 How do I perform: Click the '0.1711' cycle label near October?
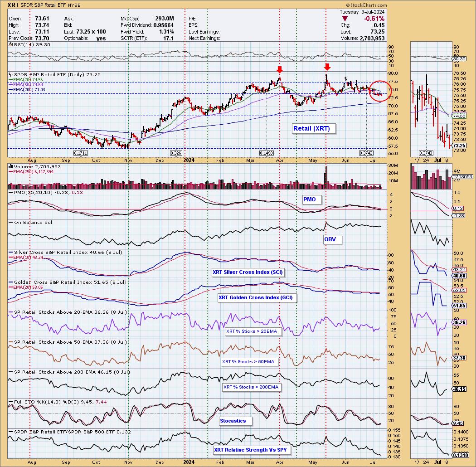tap(81, 153)
